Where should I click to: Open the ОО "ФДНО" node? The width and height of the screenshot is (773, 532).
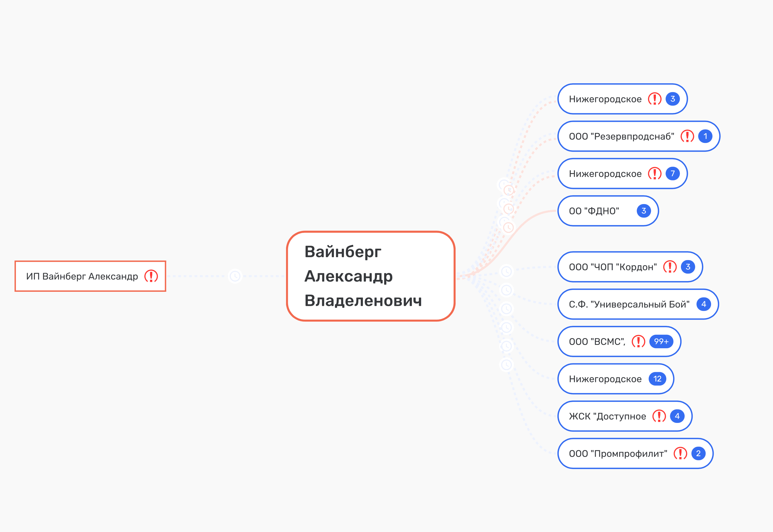[594, 211]
